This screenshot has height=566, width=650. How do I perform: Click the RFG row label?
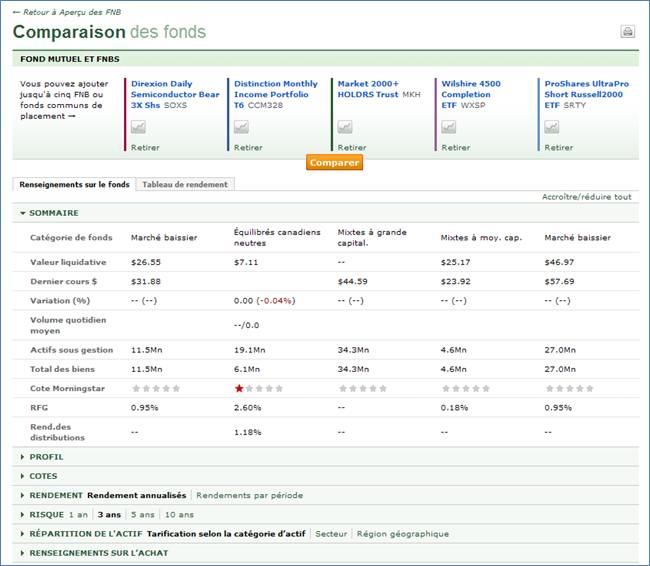pyautogui.click(x=39, y=408)
